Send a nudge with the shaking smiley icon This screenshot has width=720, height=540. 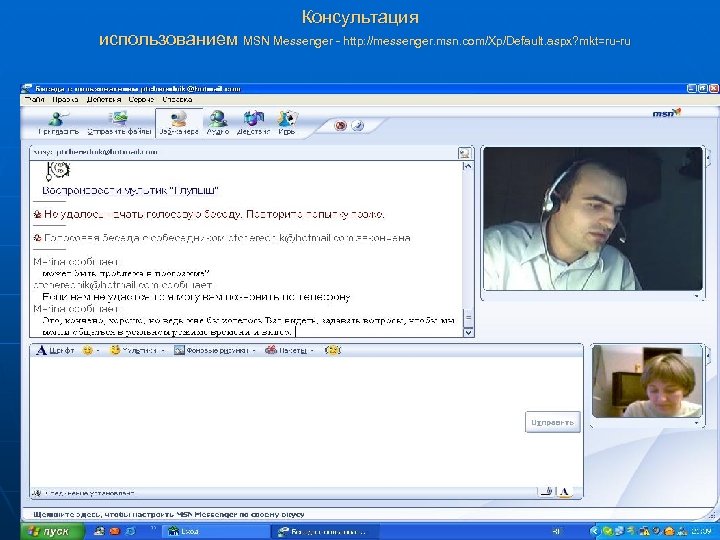pyautogui.click(x=332, y=350)
